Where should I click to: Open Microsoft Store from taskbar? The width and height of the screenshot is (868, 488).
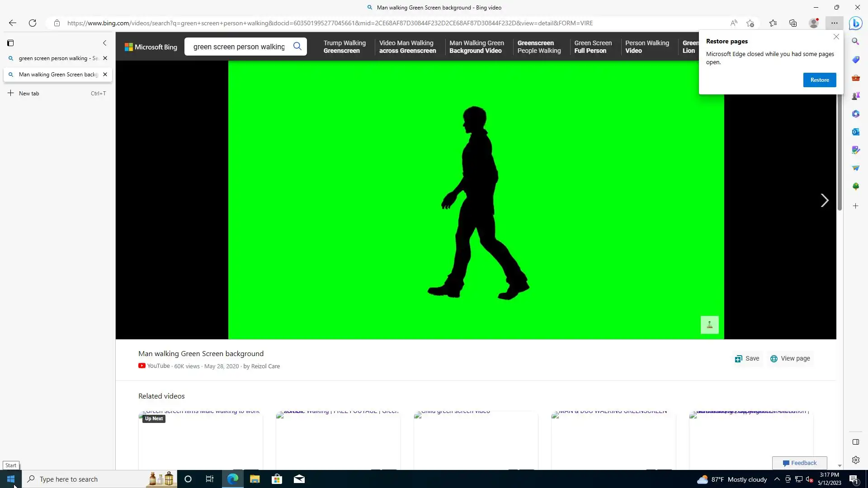(x=277, y=479)
